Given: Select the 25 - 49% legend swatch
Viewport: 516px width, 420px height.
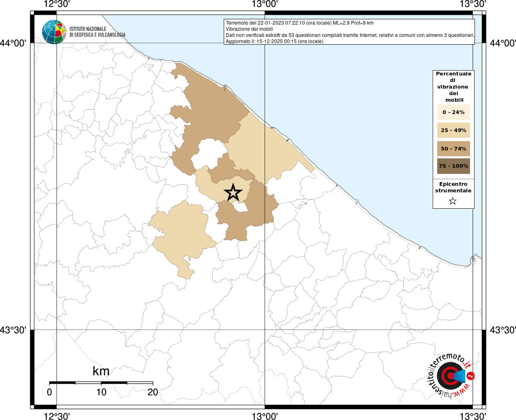Looking at the screenshot, I should coord(453,130).
